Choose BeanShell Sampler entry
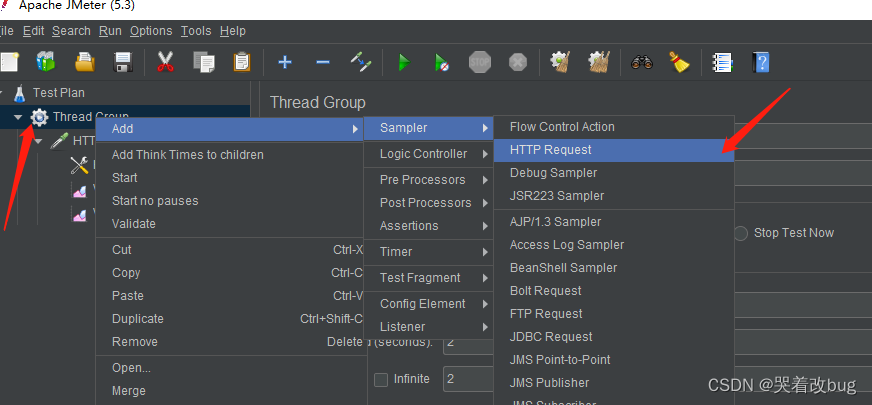The image size is (872, 405). tap(614, 268)
